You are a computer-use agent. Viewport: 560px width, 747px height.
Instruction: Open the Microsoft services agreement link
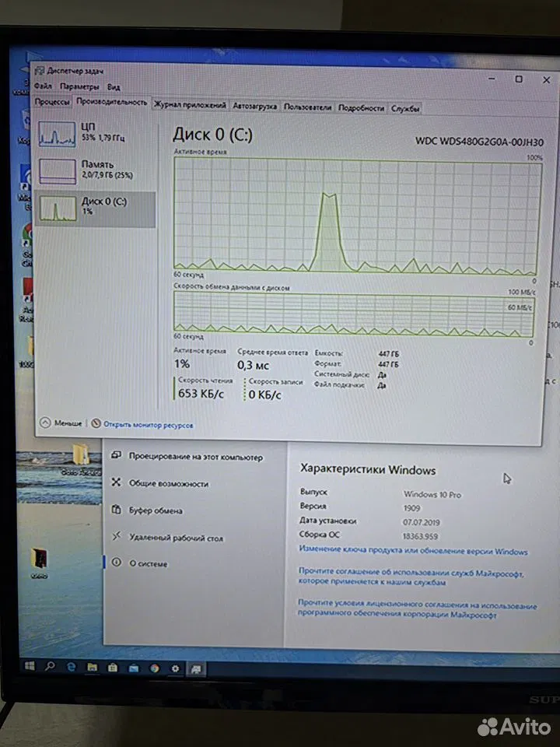pos(411,577)
